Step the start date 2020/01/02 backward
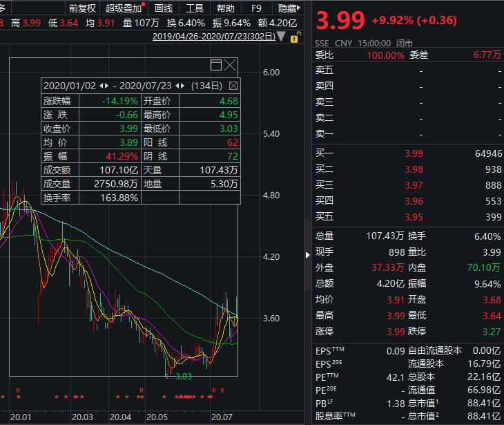 [100, 86]
